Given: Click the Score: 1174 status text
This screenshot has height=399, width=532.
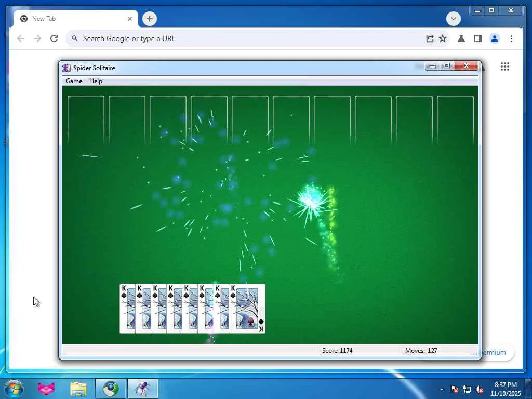Looking at the screenshot, I should pos(337,351).
